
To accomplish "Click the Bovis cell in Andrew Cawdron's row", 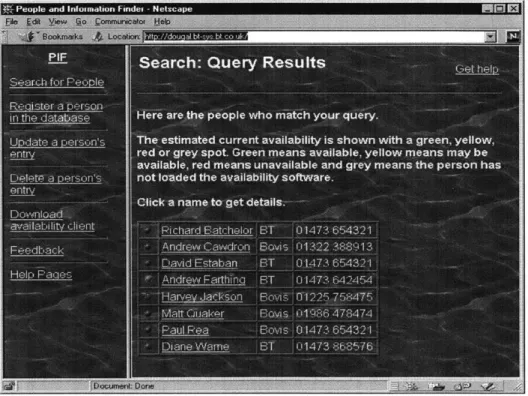I will [274, 247].
